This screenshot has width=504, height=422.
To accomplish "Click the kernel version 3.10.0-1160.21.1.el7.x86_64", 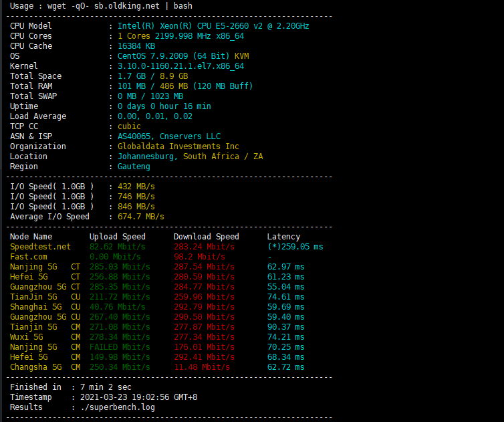I will tap(180, 66).
